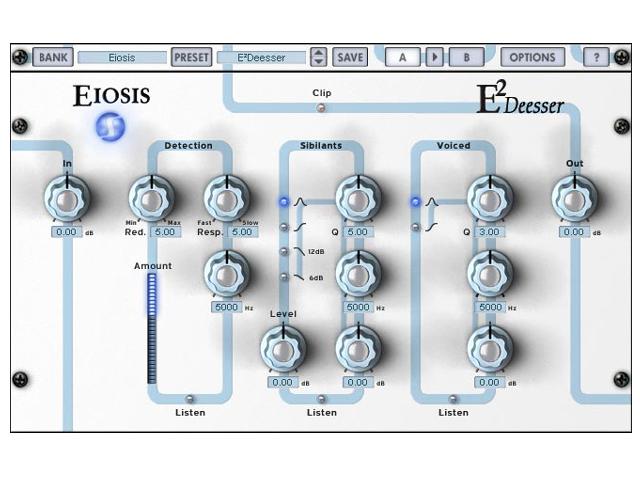Click the Red. 5.00 value field

[165, 232]
